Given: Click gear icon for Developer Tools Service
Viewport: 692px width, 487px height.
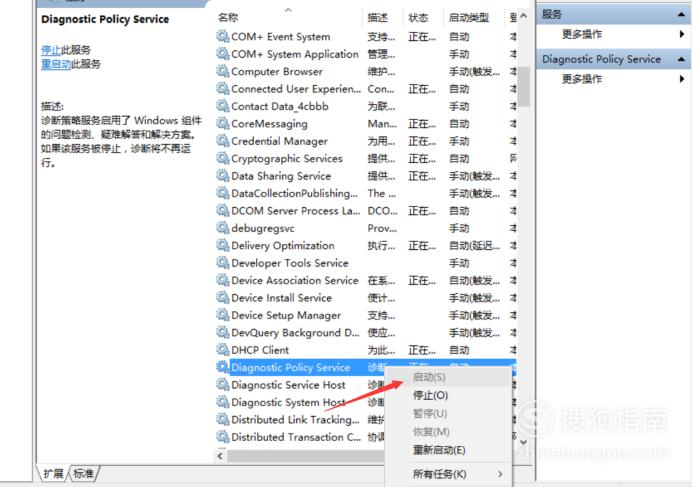Looking at the screenshot, I should click(223, 263).
